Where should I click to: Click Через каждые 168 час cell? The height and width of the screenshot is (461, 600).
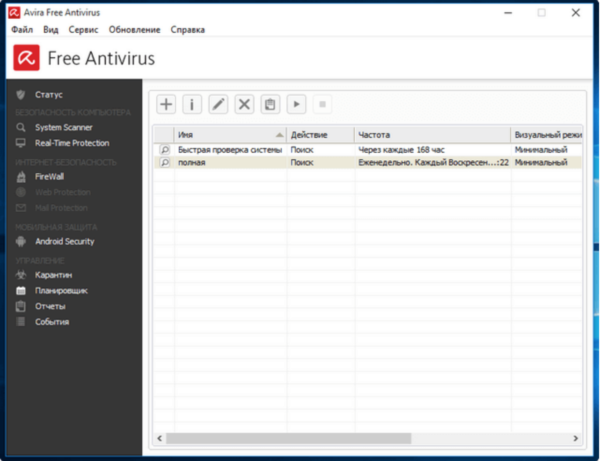(x=401, y=150)
